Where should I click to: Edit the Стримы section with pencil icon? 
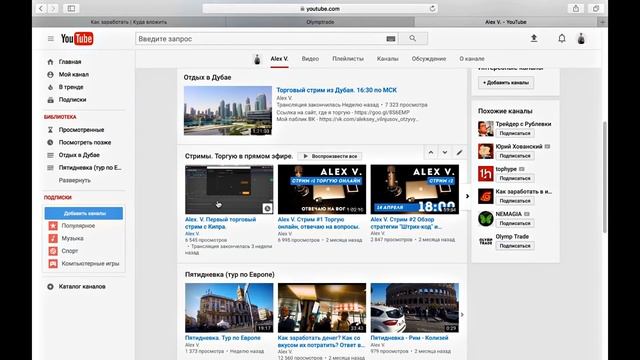point(459,152)
